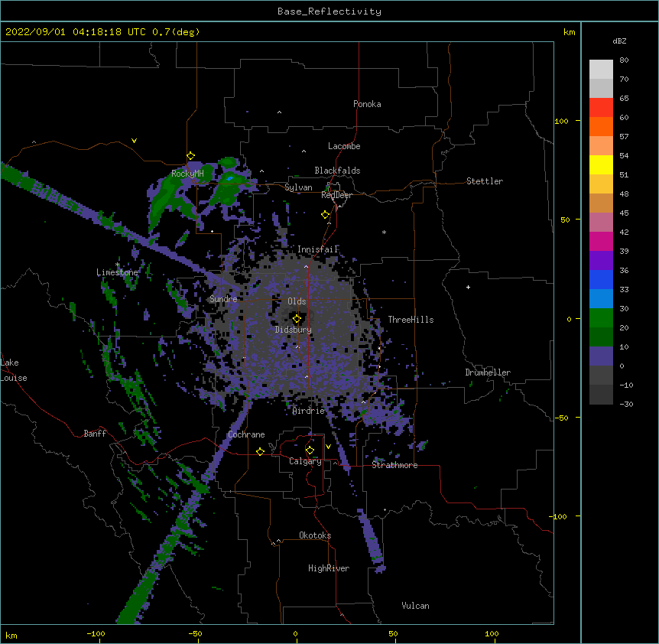Viewport: 659px width, 644px height.
Task: Click the 0 tick label on the bottom axis
Action: point(295,633)
